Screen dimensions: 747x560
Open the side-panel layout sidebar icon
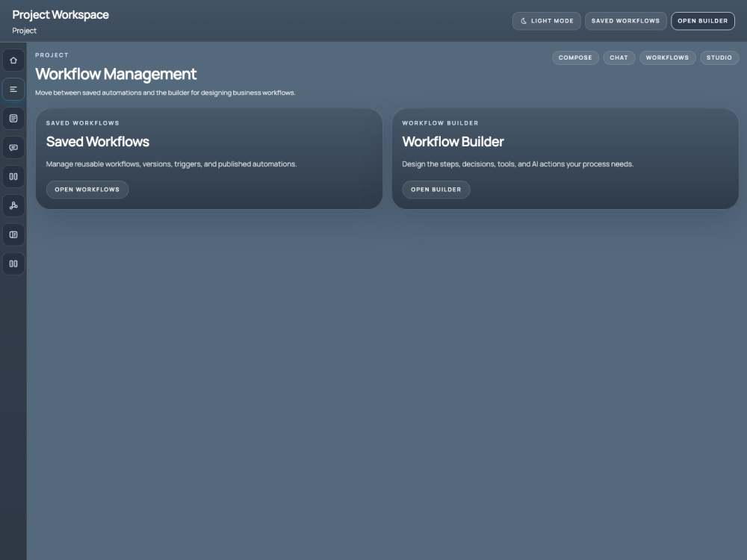point(13,234)
